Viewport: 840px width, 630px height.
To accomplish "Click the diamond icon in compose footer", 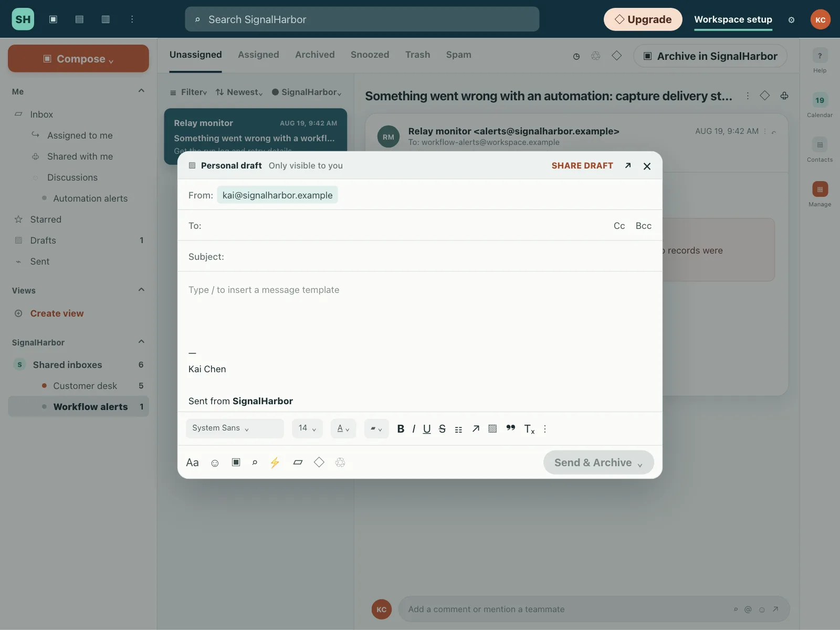I will pyautogui.click(x=319, y=462).
